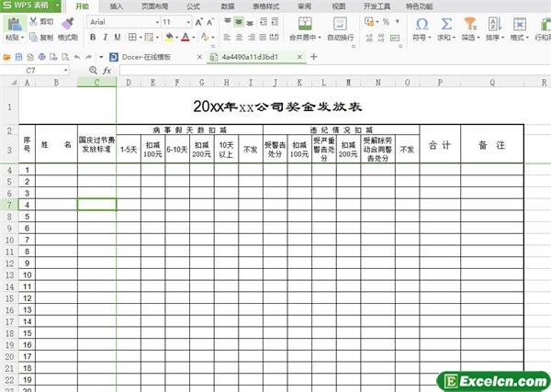Toggle bold formatting
The width and height of the screenshot is (551, 392).
tap(93, 37)
